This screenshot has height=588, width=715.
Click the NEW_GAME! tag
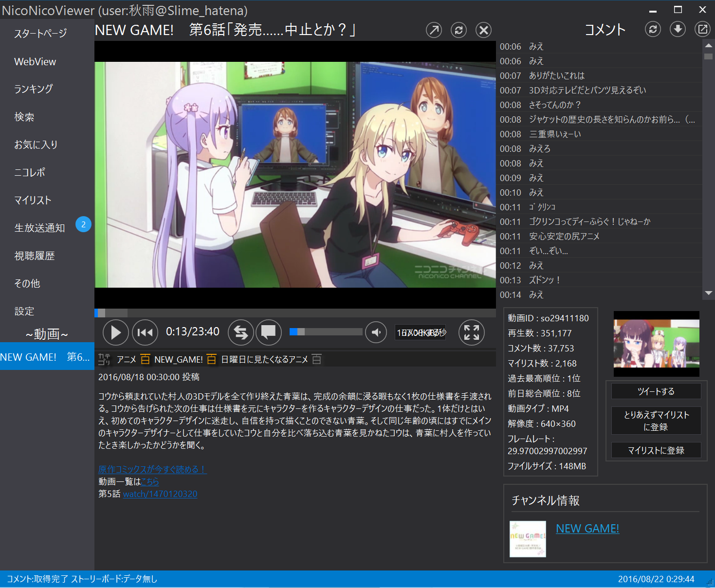click(178, 359)
